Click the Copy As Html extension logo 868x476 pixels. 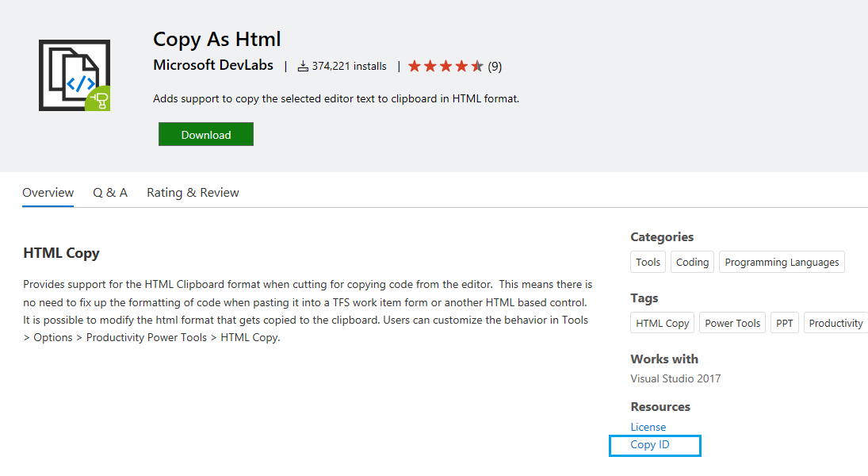(x=75, y=75)
